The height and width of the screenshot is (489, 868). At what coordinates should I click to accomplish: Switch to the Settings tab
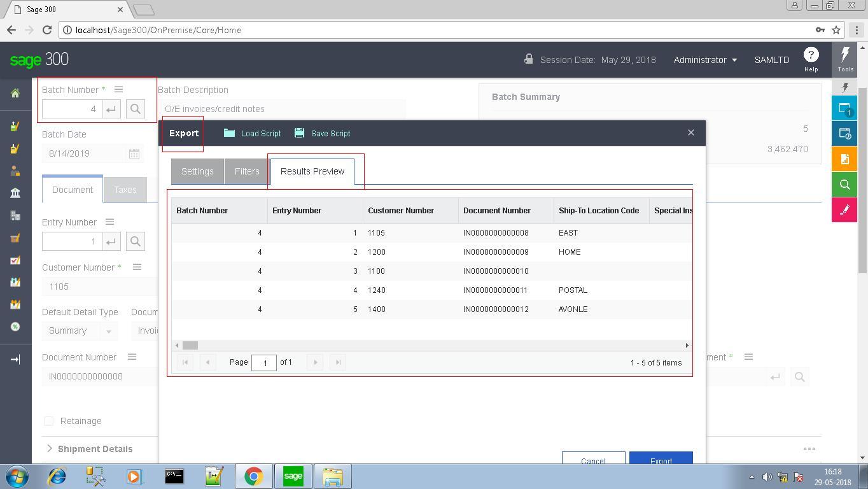pos(197,171)
